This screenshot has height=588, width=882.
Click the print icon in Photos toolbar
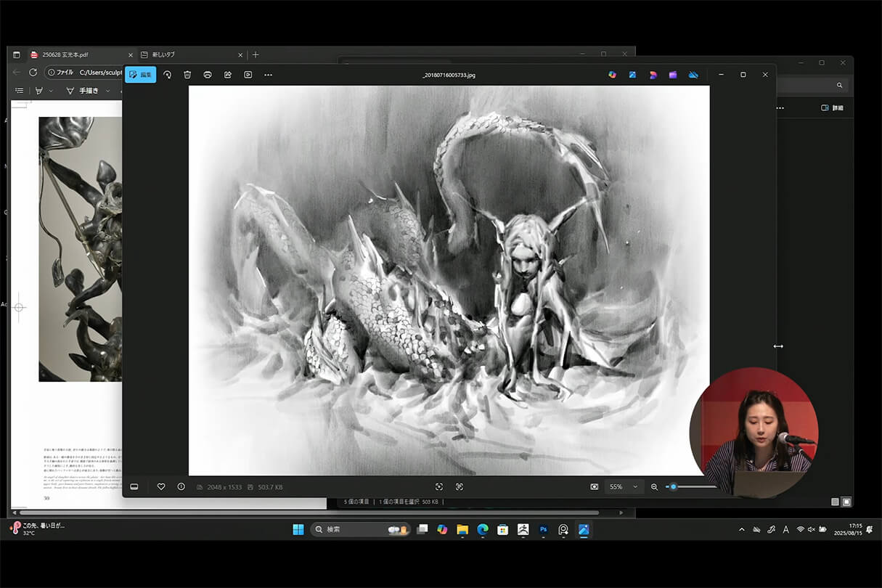(208, 75)
